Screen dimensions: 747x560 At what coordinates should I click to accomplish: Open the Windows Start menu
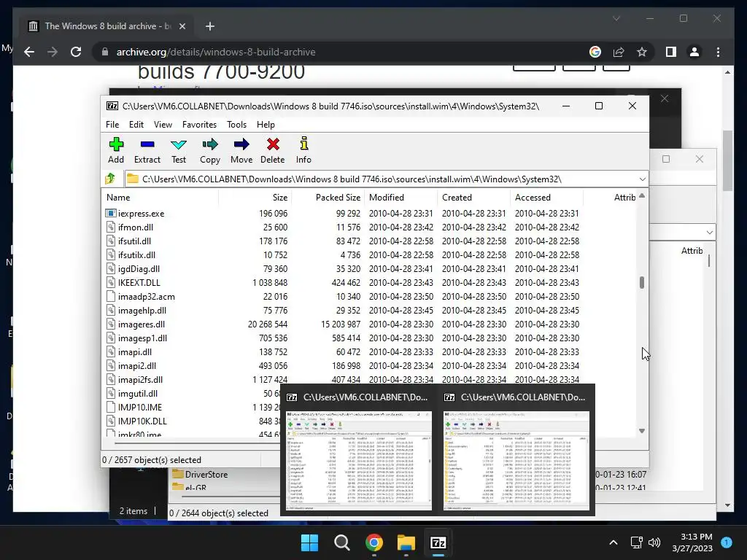309,542
